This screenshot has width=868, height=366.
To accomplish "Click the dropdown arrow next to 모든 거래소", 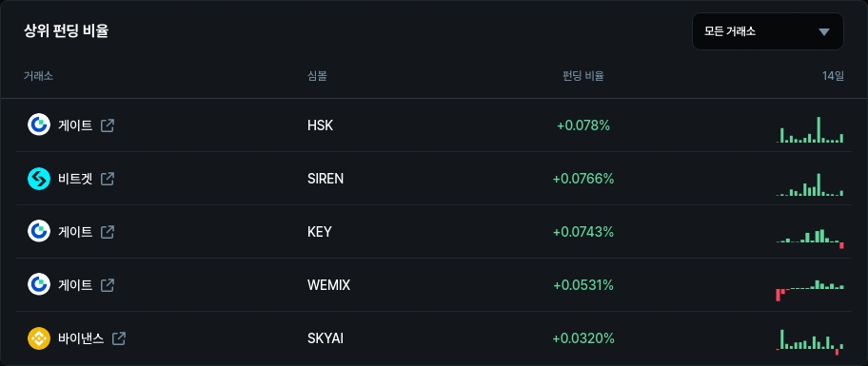I will (824, 32).
